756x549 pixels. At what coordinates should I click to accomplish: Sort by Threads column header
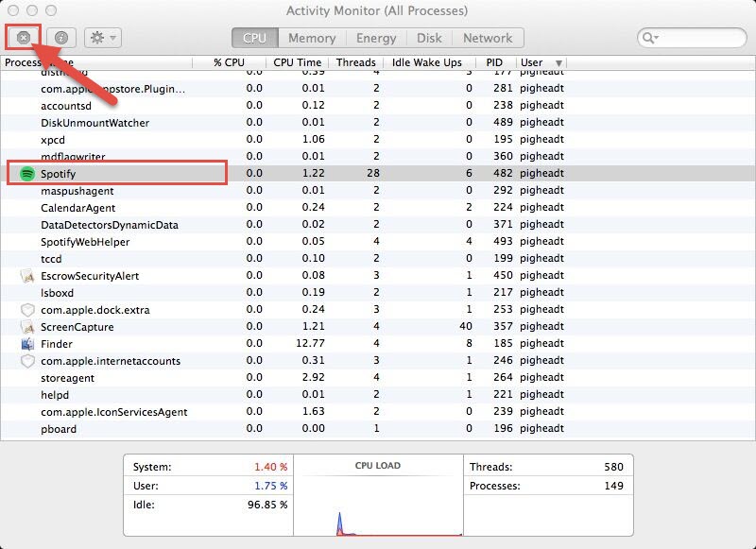356,62
